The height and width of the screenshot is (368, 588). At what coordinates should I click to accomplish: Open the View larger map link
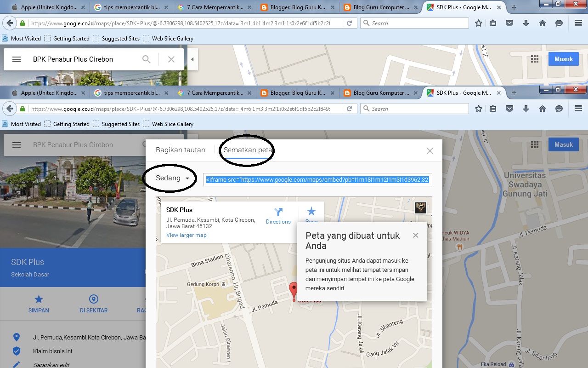coord(187,235)
